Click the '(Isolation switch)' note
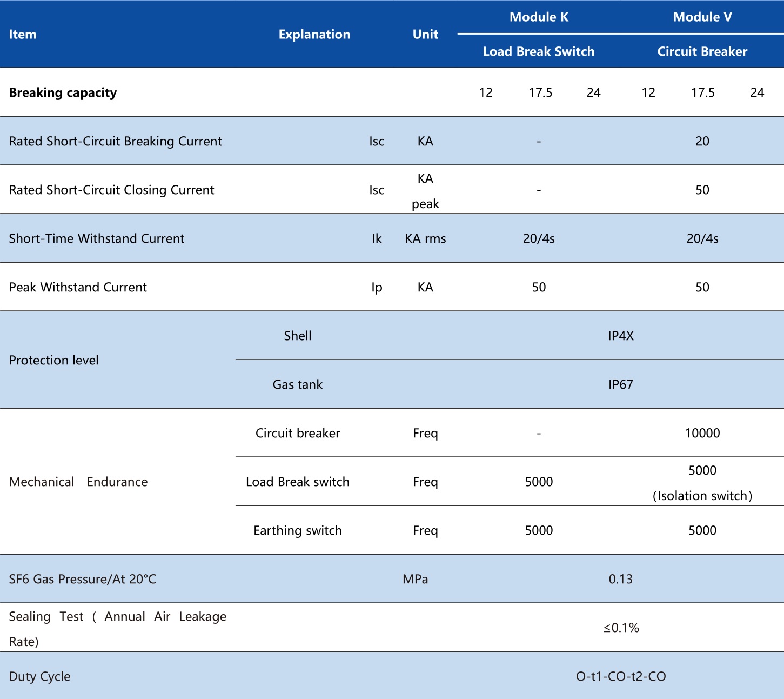Screen dimensions: 784x699 click(x=702, y=496)
